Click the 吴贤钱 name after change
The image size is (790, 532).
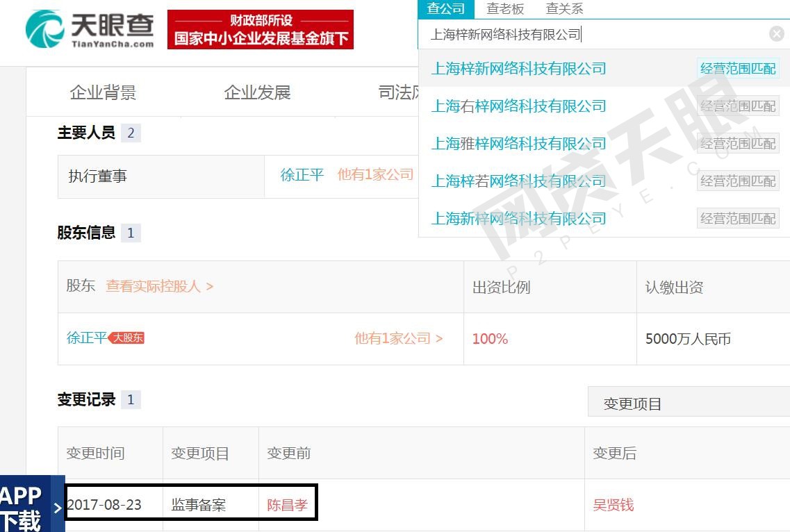(x=613, y=505)
